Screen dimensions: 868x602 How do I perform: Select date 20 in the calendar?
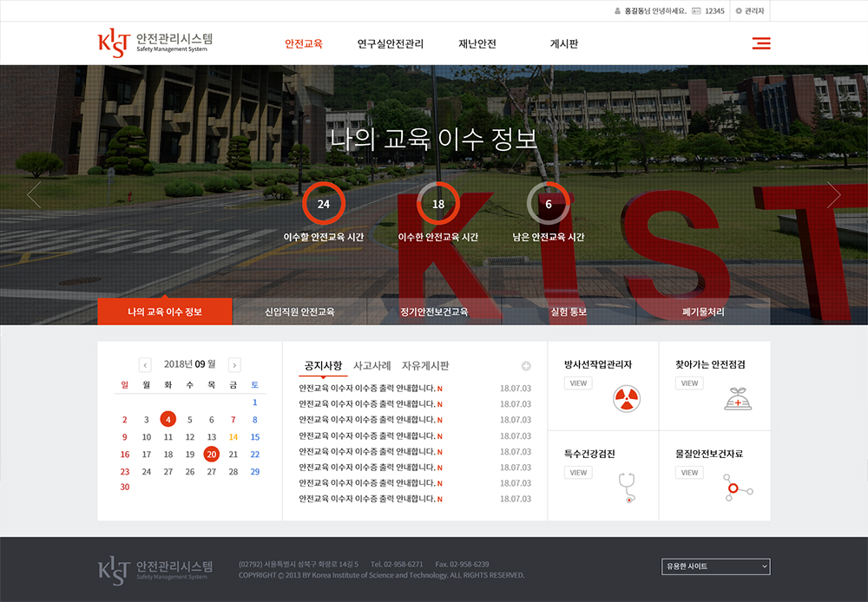coord(211,454)
